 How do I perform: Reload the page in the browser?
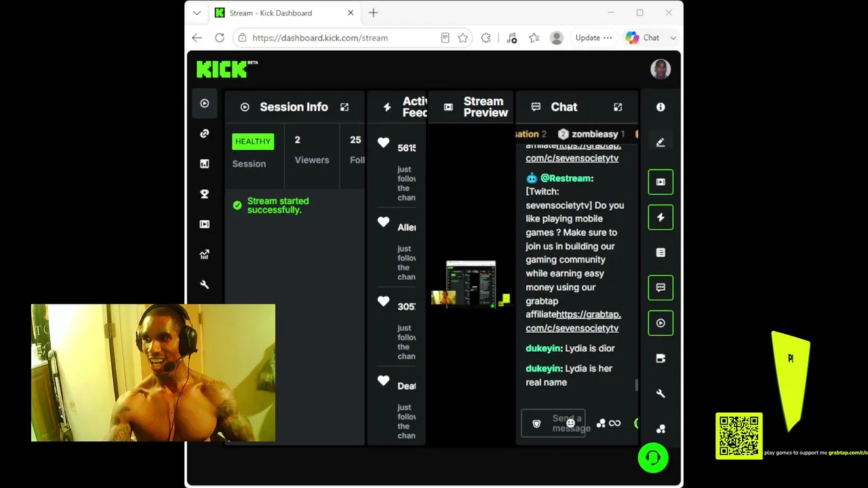220,38
